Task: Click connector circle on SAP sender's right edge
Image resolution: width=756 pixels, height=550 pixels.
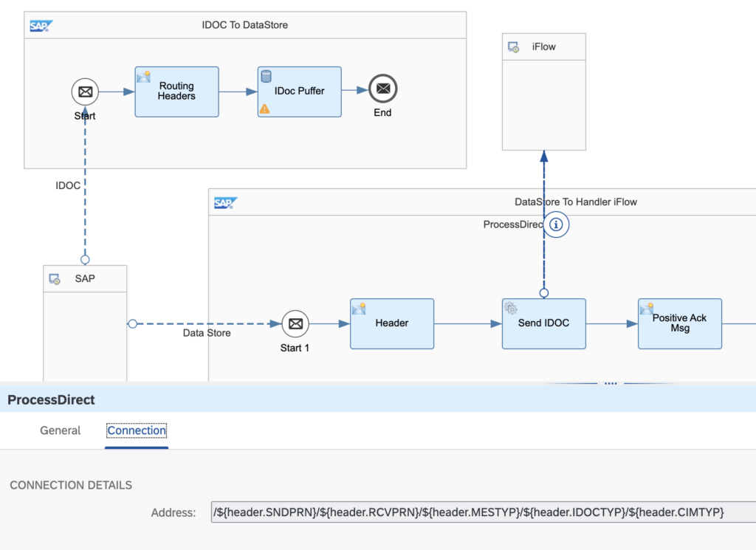Action: coord(133,324)
